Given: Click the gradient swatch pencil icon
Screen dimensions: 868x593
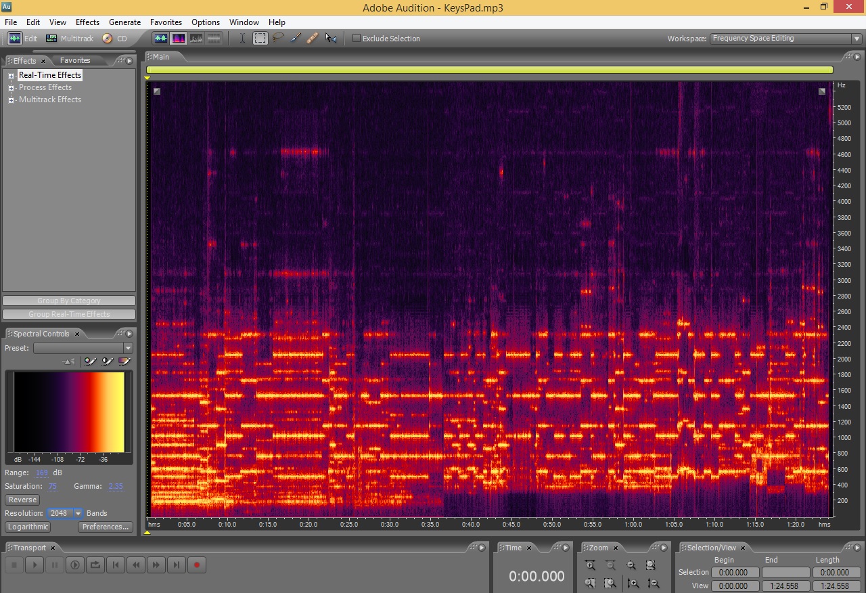Looking at the screenshot, I should (124, 361).
